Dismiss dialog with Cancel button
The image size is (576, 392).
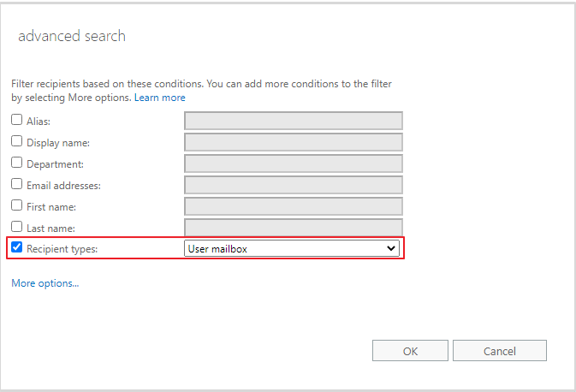[500, 351]
